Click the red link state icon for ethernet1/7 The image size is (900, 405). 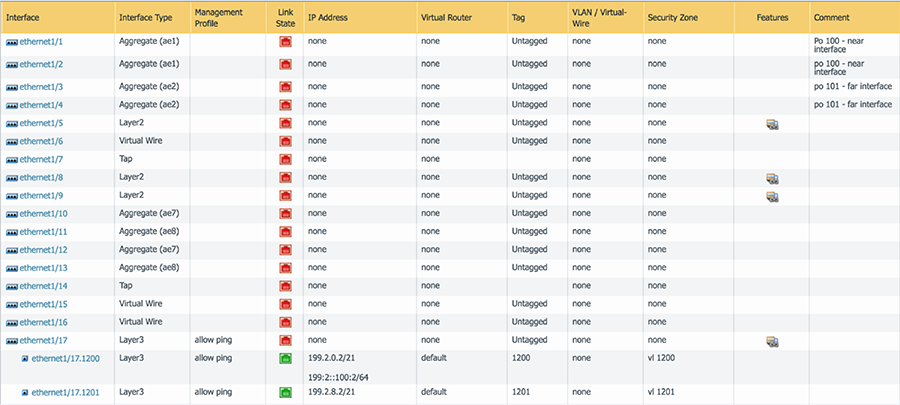[x=285, y=159]
